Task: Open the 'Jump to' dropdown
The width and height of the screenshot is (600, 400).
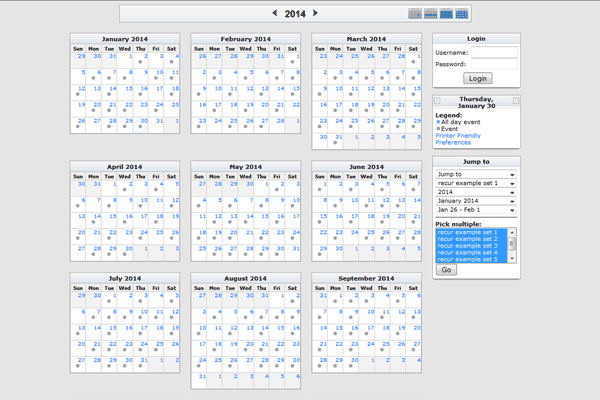Action: click(476, 174)
